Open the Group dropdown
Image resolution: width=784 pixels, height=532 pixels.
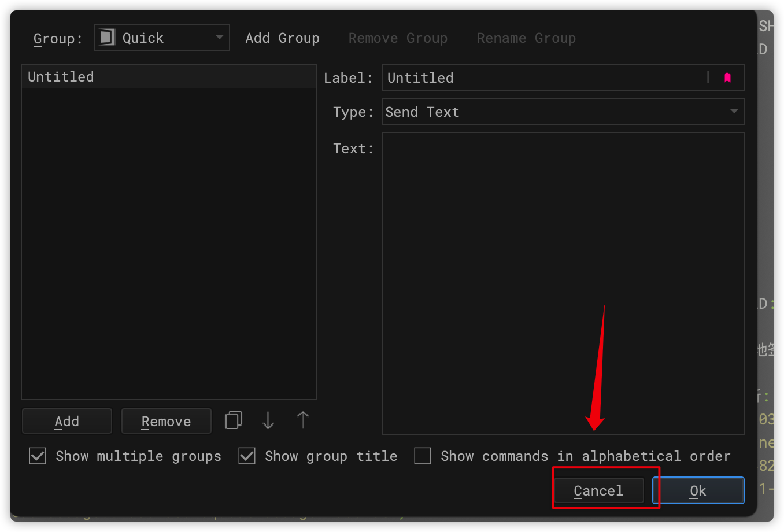click(x=162, y=38)
